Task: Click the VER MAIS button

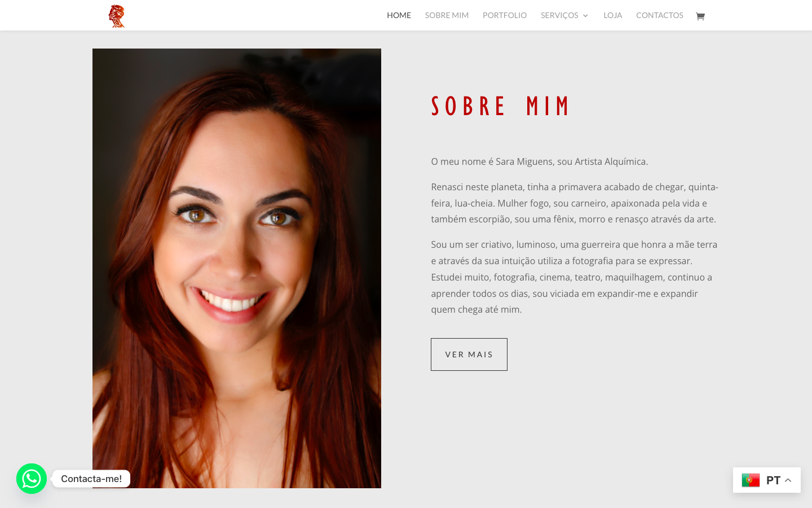Action: 469,354
